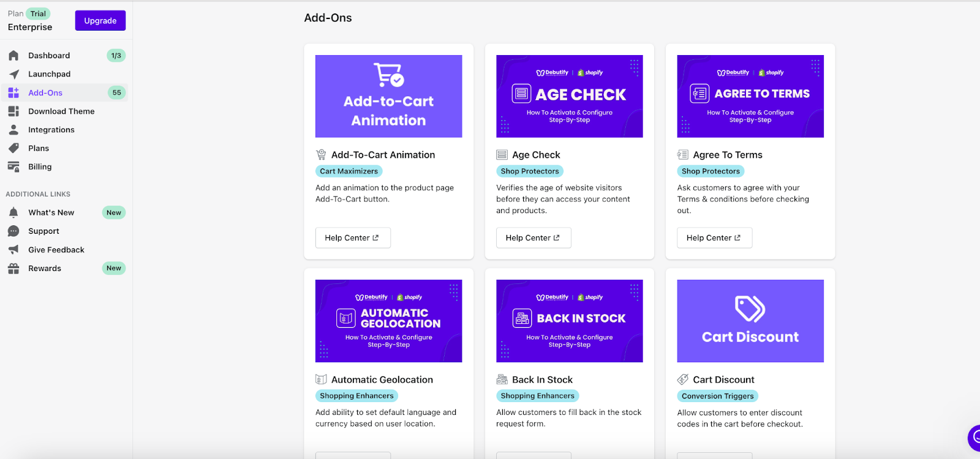Click the Automatic Geolocation tutorial thumbnail

(388, 321)
